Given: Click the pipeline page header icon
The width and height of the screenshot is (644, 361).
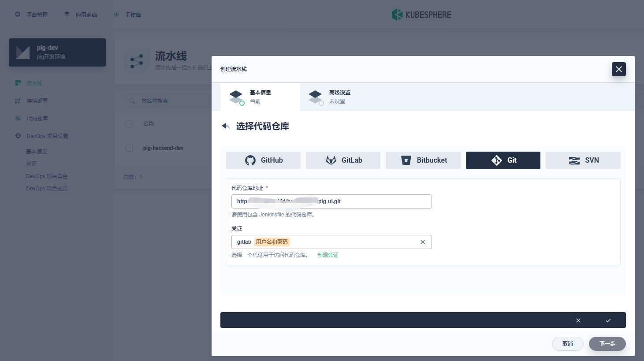Looking at the screenshot, I should tap(137, 61).
